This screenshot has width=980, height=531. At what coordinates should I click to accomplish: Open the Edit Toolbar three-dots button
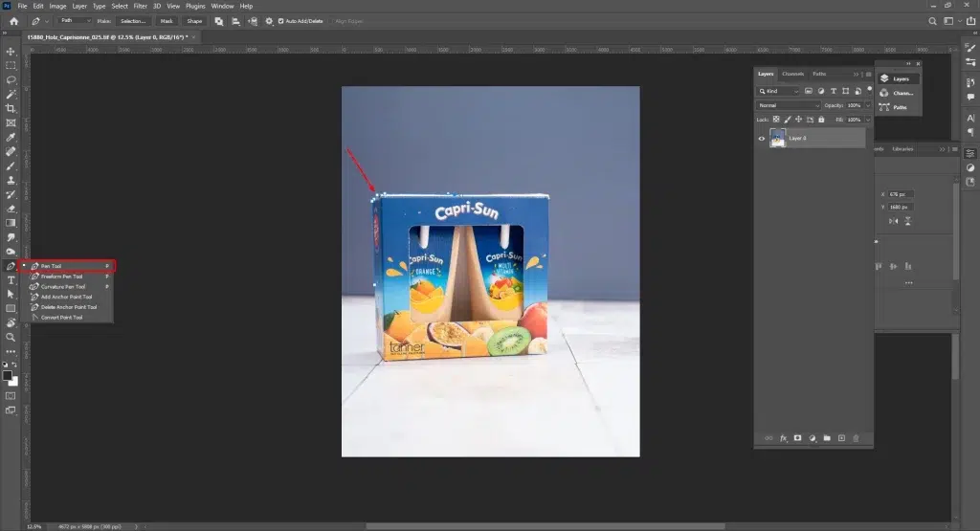click(x=11, y=352)
